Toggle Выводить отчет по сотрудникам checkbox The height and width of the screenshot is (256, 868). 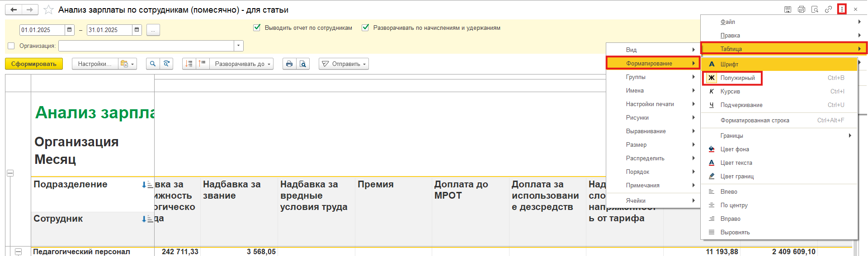pyautogui.click(x=257, y=28)
